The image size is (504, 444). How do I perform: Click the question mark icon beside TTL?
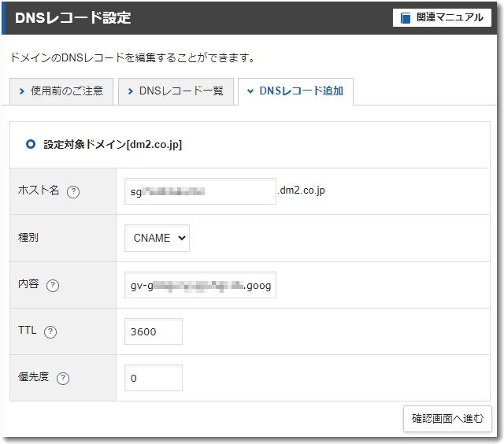[x=50, y=332]
